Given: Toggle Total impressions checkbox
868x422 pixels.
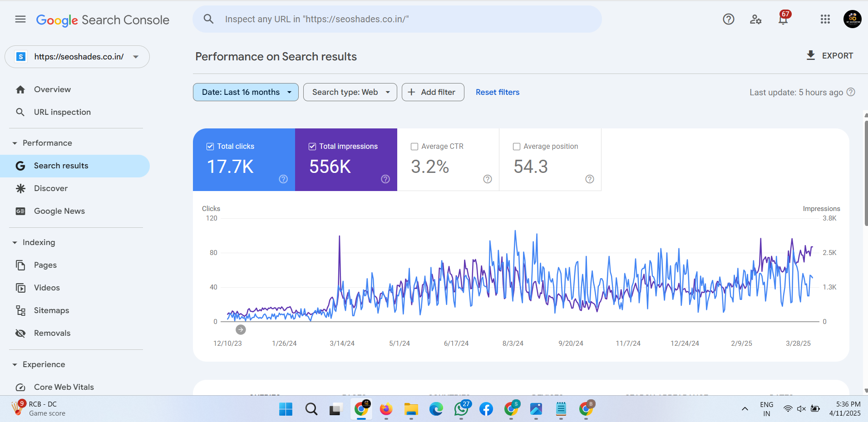Looking at the screenshot, I should [312, 146].
